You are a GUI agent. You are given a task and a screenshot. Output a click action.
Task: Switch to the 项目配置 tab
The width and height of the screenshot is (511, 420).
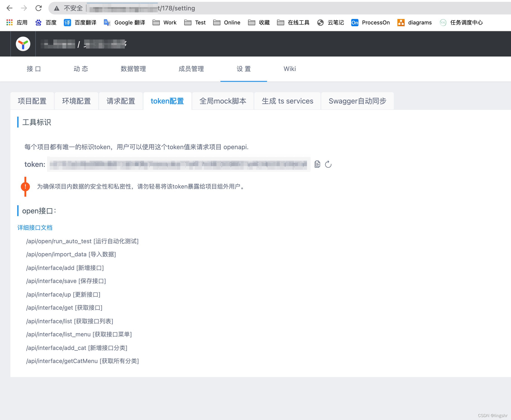point(32,101)
